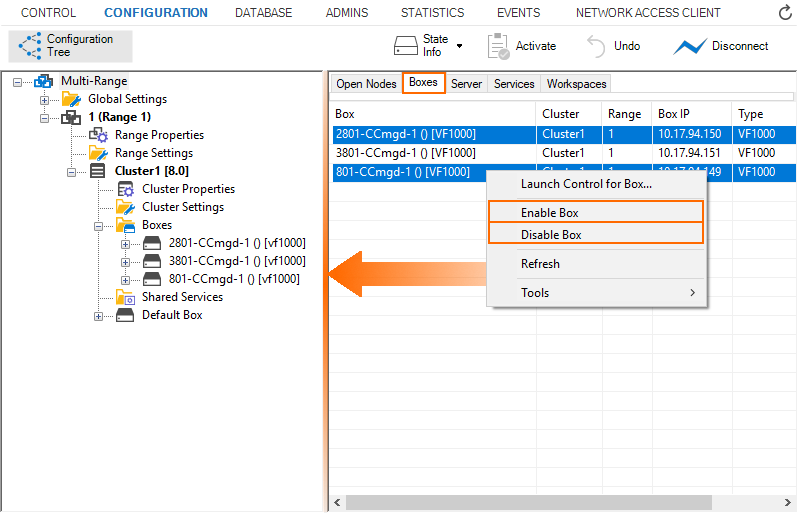Click the scrollbar right arrow

(787, 503)
